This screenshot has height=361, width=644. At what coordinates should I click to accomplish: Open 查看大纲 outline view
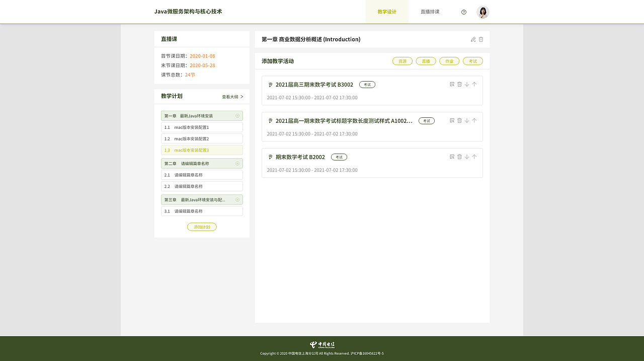tap(232, 97)
